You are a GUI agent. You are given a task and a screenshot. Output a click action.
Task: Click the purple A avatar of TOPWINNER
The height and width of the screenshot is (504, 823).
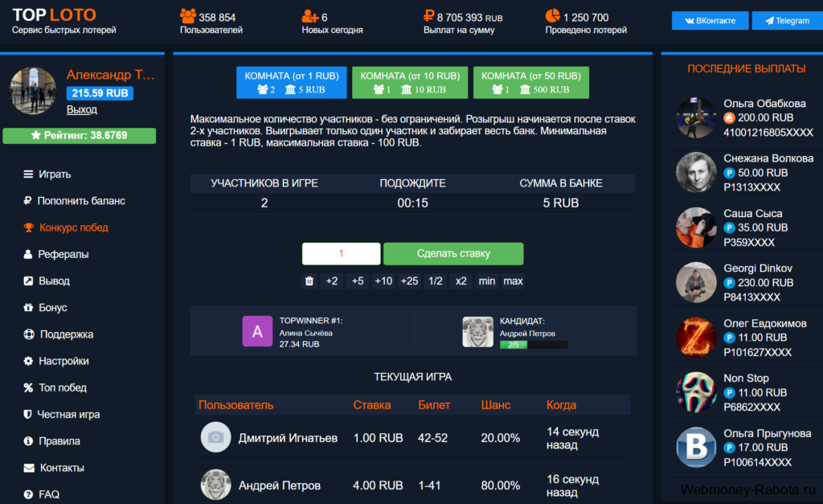257,331
